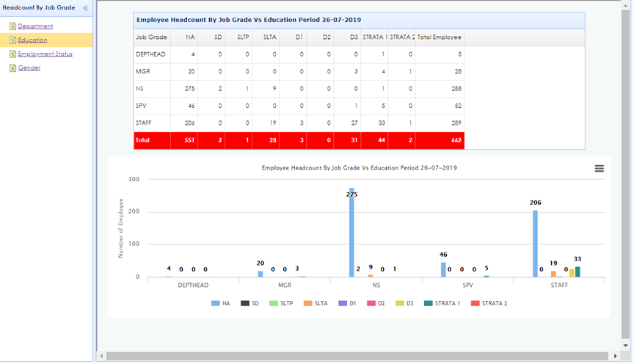Click the tall NS bar labeled 275
The height and width of the screenshot is (364, 634).
tap(351, 235)
